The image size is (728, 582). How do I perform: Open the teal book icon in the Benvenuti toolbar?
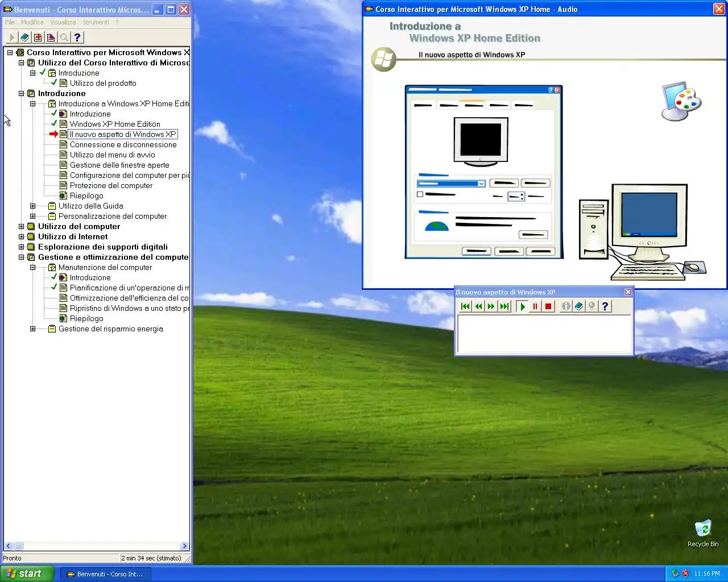[24, 38]
